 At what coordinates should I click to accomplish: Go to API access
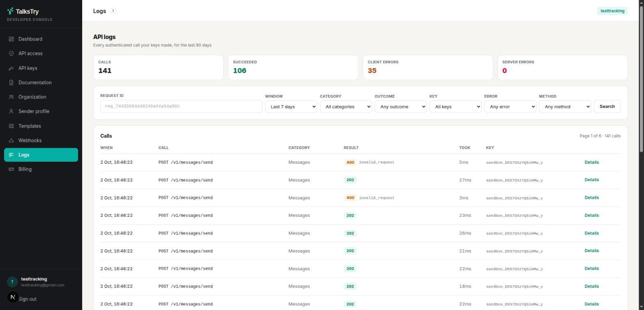tap(41, 53)
